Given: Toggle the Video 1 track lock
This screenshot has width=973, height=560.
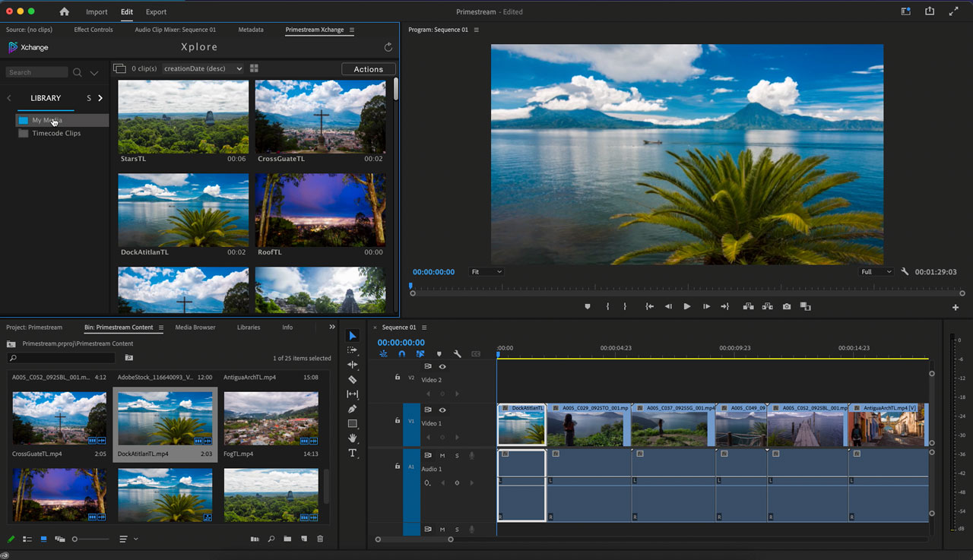Looking at the screenshot, I should pyautogui.click(x=397, y=421).
